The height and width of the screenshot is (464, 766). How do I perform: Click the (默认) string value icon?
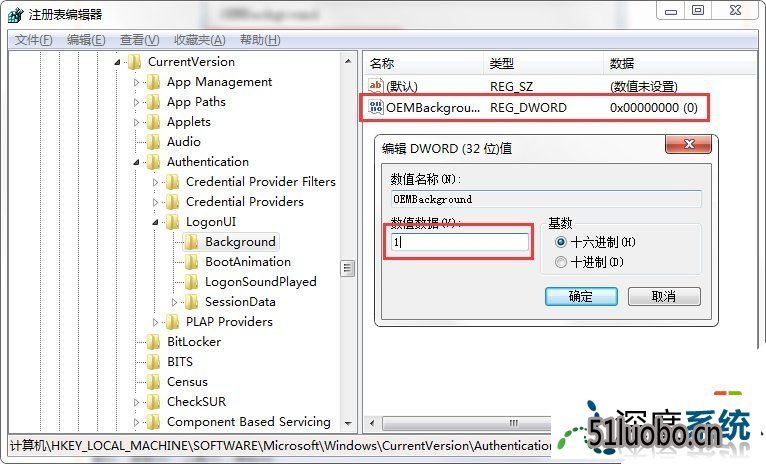[376, 87]
